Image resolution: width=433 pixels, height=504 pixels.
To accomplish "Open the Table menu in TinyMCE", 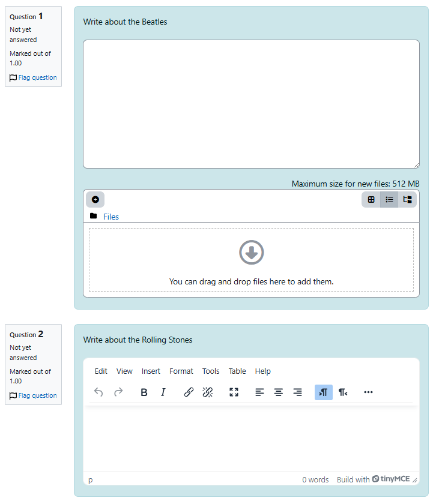I will pyautogui.click(x=237, y=371).
